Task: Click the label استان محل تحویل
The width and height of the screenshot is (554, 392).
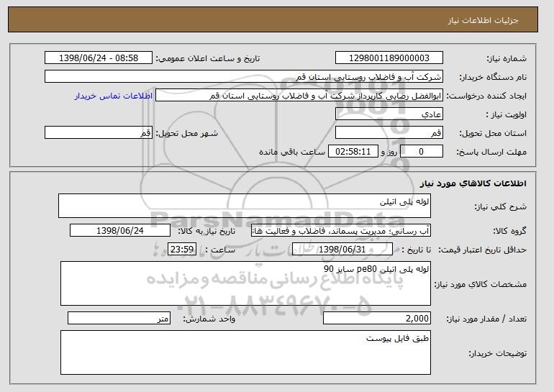Action: [x=493, y=133]
